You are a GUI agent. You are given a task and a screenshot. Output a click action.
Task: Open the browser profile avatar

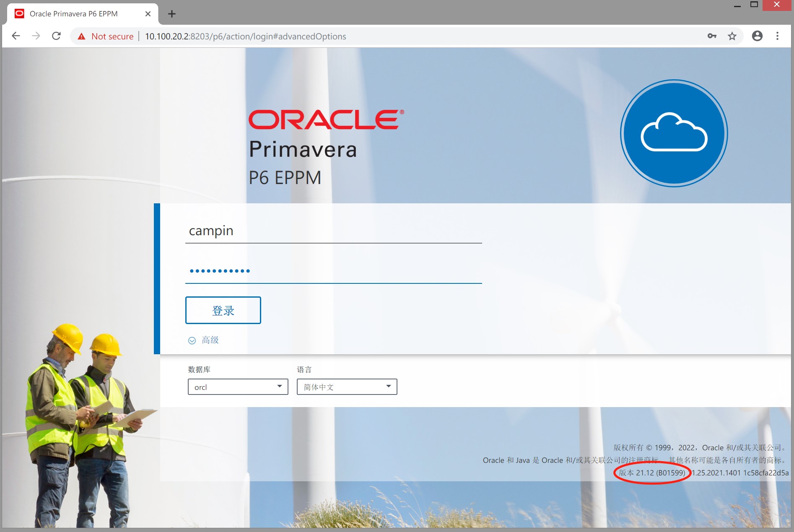(757, 36)
